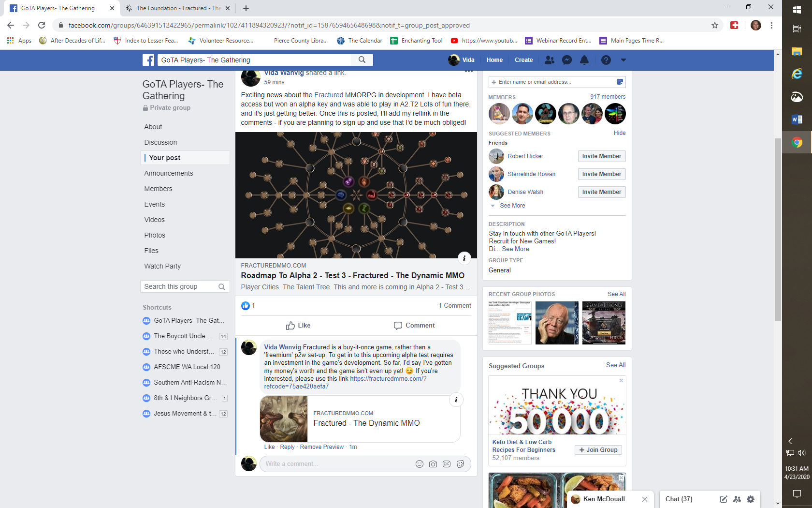Click the emoji icon in comment box
The image size is (812, 508).
click(420, 464)
